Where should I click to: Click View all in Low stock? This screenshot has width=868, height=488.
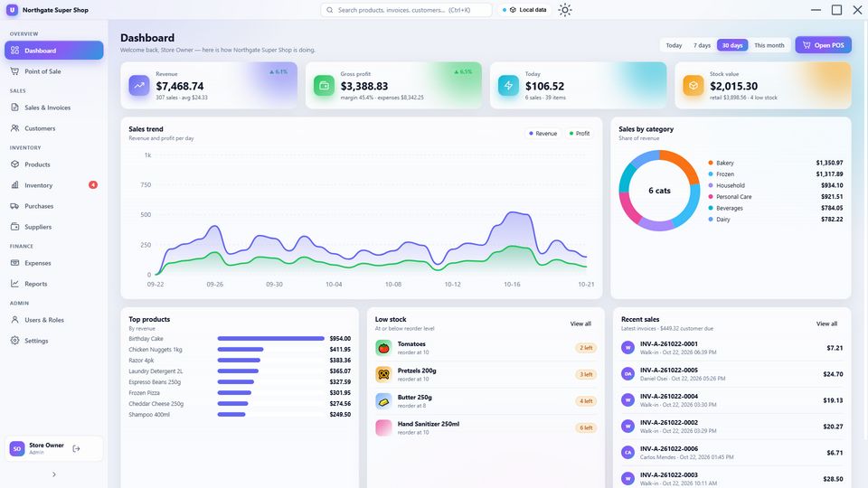pos(580,324)
